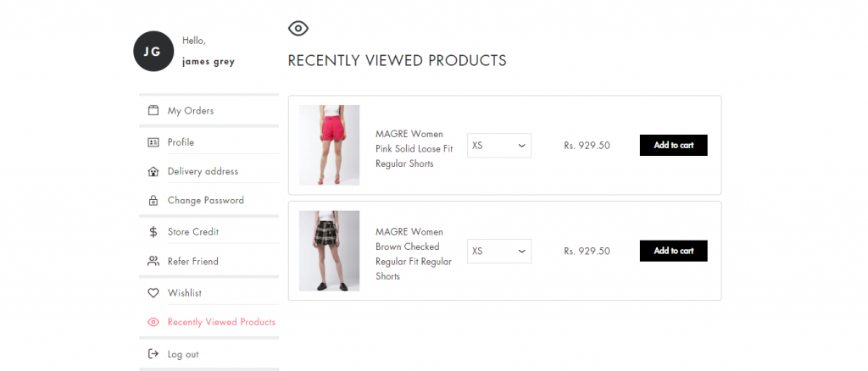This screenshot has height=371, width=868.
Task: Add Brown Checked Regular Shorts to cart
Action: tap(674, 251)
